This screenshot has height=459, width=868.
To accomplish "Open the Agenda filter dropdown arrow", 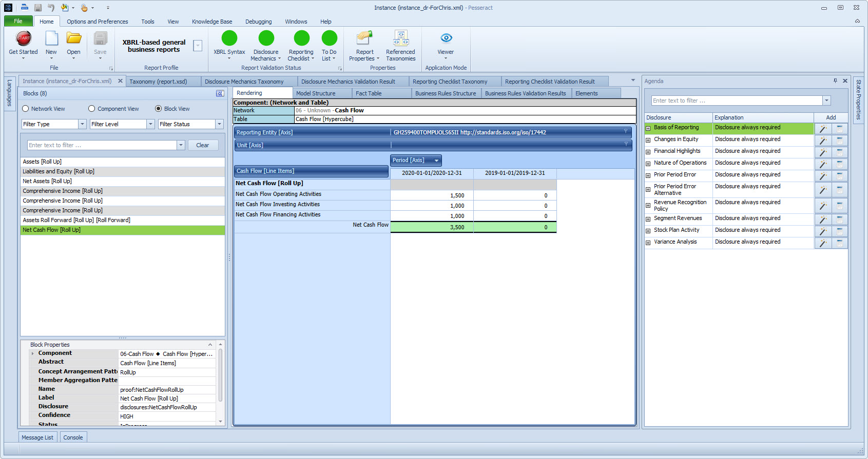I will (x=826, y=101).
